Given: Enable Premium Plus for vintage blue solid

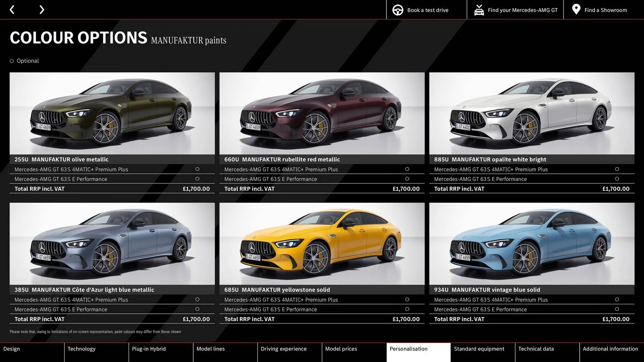Looking at the screenshot, I should tap(617, 299).
